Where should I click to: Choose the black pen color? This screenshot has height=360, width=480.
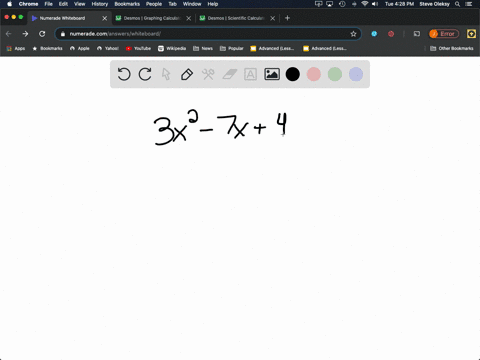pos(293,74)
